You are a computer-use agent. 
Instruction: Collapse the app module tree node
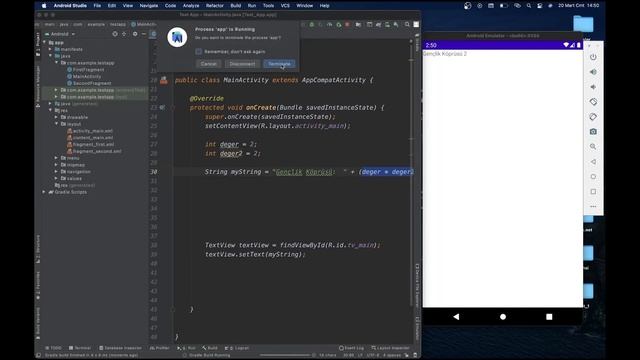[44, 42]
